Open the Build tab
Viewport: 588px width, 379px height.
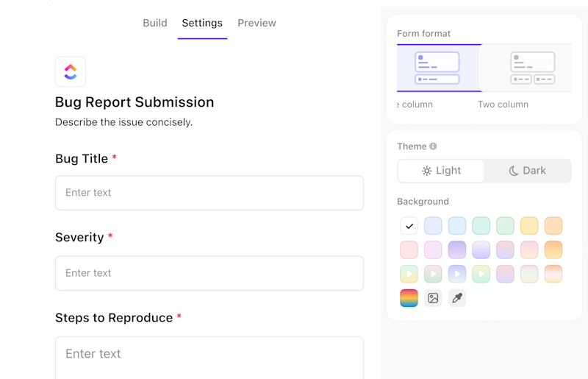tap(155, 23)
